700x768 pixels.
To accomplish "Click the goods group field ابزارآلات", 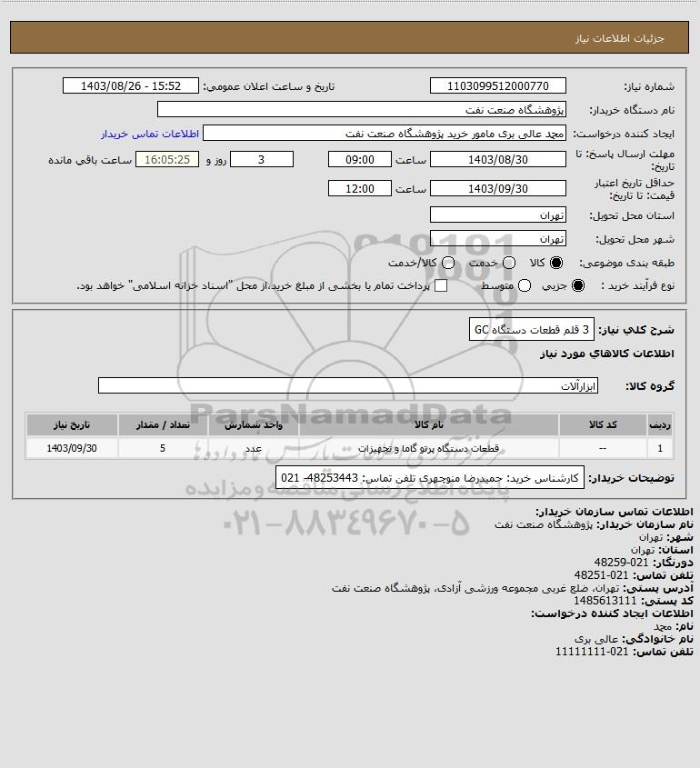I will pos(348,385).
